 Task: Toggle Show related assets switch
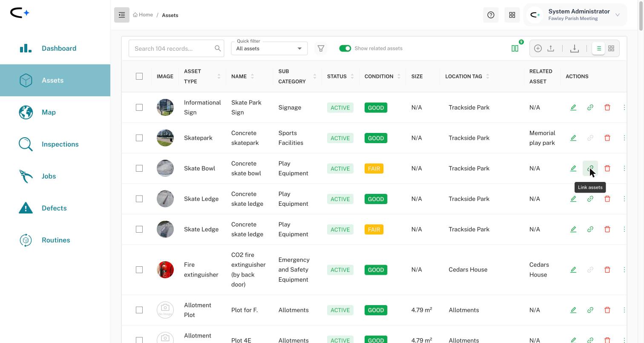(x=345, y=48)
